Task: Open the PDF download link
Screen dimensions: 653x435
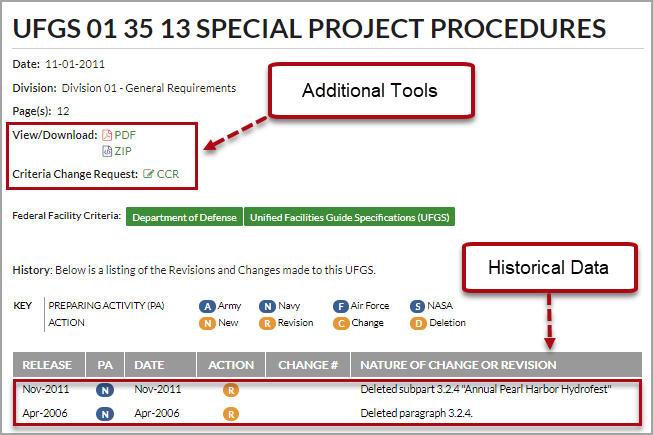Action: [125, 135]
